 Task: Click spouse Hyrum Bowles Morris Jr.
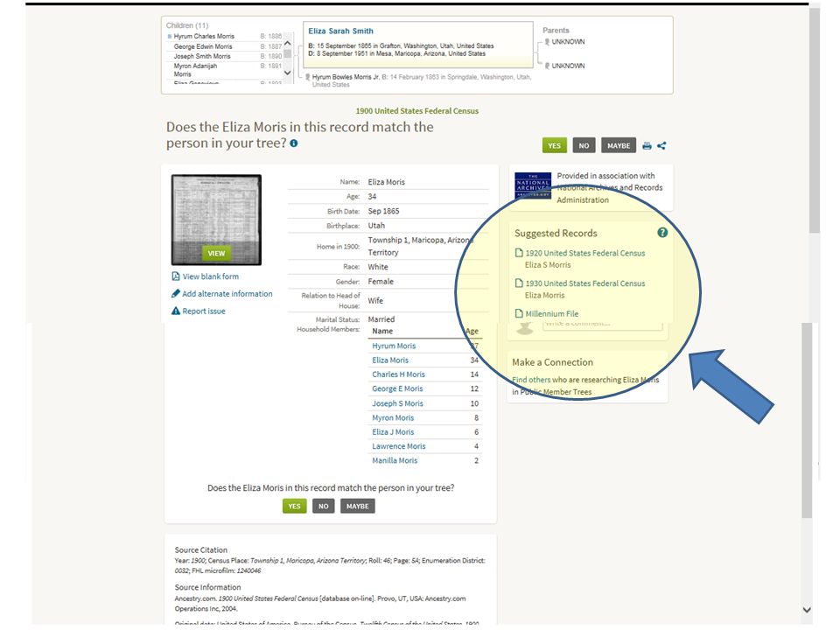pyautogui.click(x=346, y=77)
